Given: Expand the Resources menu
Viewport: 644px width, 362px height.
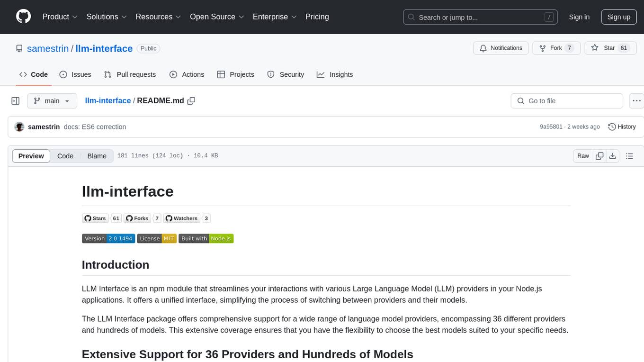Looking at the screenshot, I should (x=158, y=17).
